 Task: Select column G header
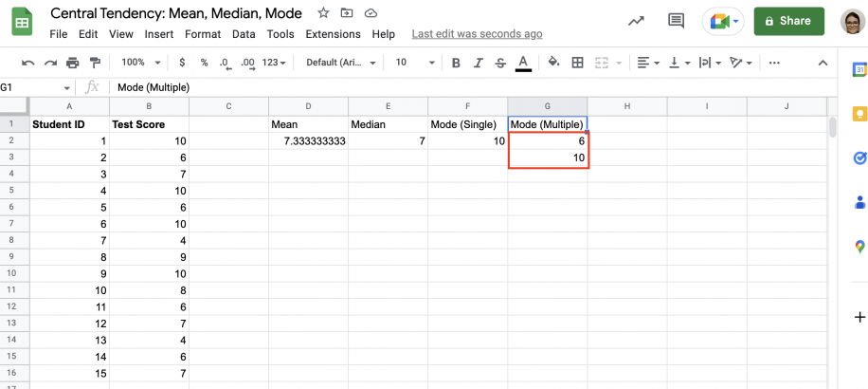coord(548,106)
